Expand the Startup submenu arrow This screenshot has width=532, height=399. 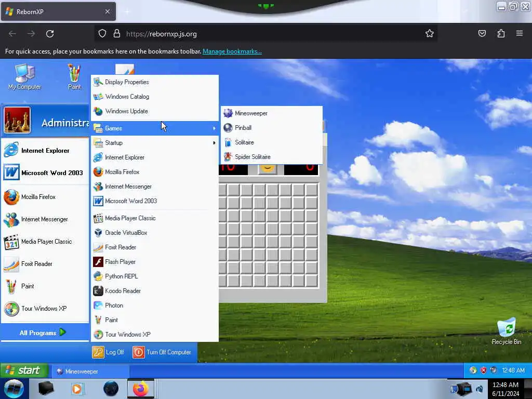(214, 143)
